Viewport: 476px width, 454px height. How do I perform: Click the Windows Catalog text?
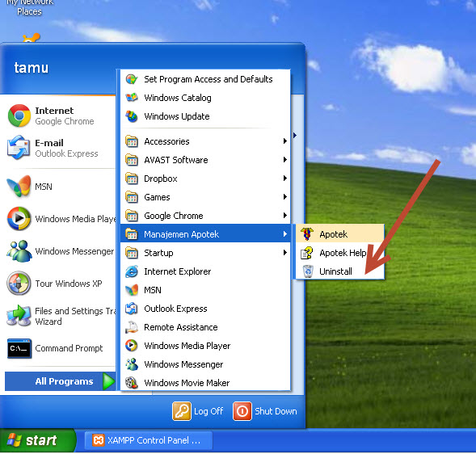(x=178, y=98)
